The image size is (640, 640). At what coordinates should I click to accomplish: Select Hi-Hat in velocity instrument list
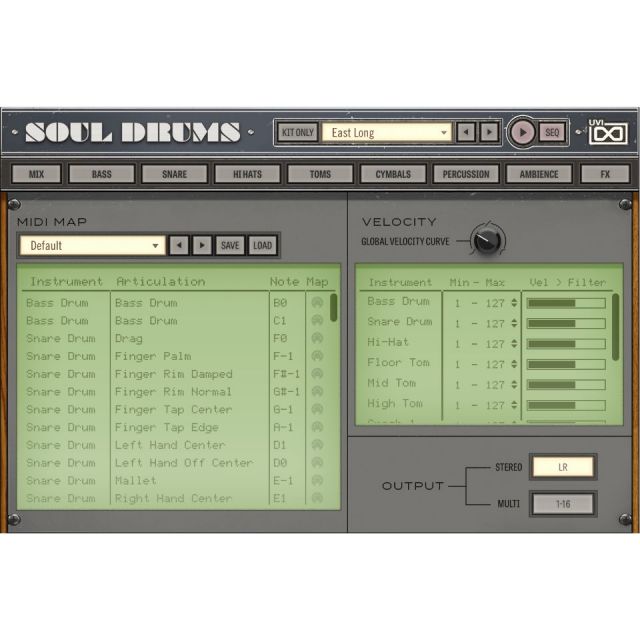click(x=388, y=342)
